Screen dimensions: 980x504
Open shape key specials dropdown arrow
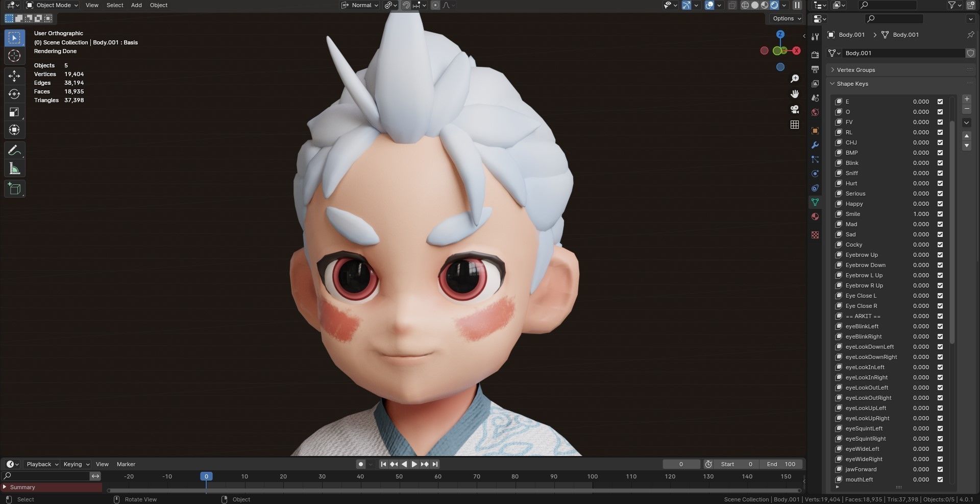click(967, 123)
